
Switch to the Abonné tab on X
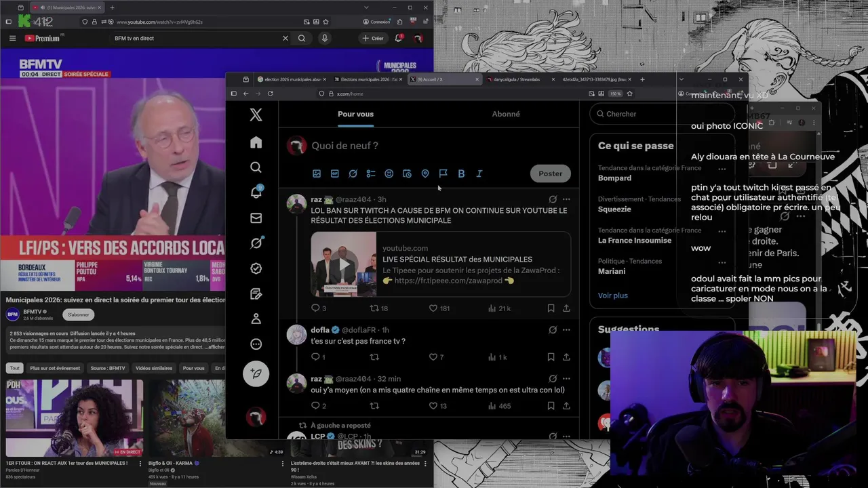(x=506, y=114)
